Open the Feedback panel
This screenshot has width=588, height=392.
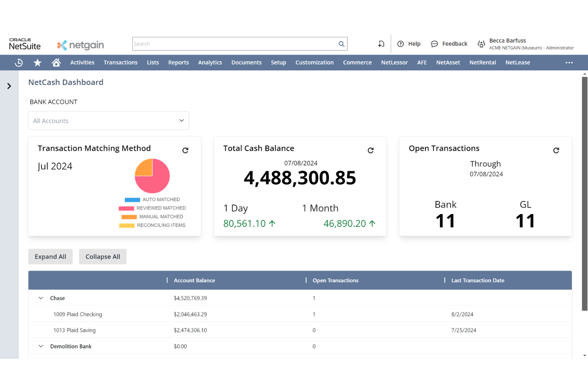tap(449, 44)
